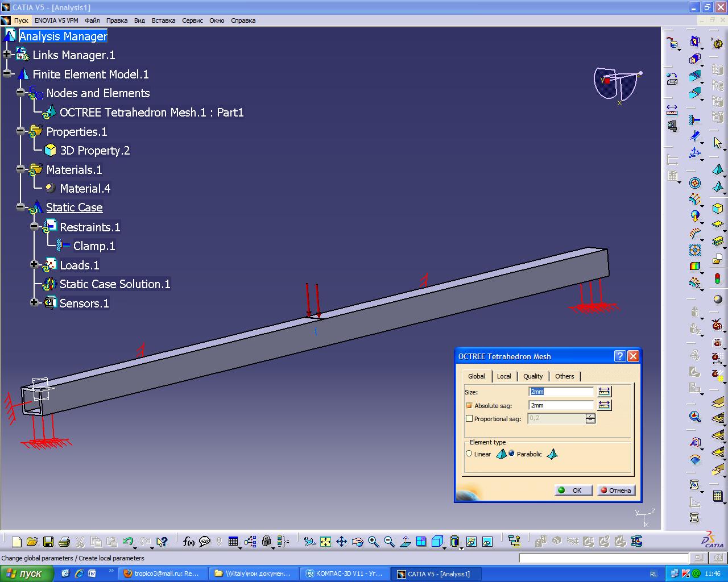Click the Measure Between ruler icon
This screenshot has height=582, width=728.
(x=672, y=109)
